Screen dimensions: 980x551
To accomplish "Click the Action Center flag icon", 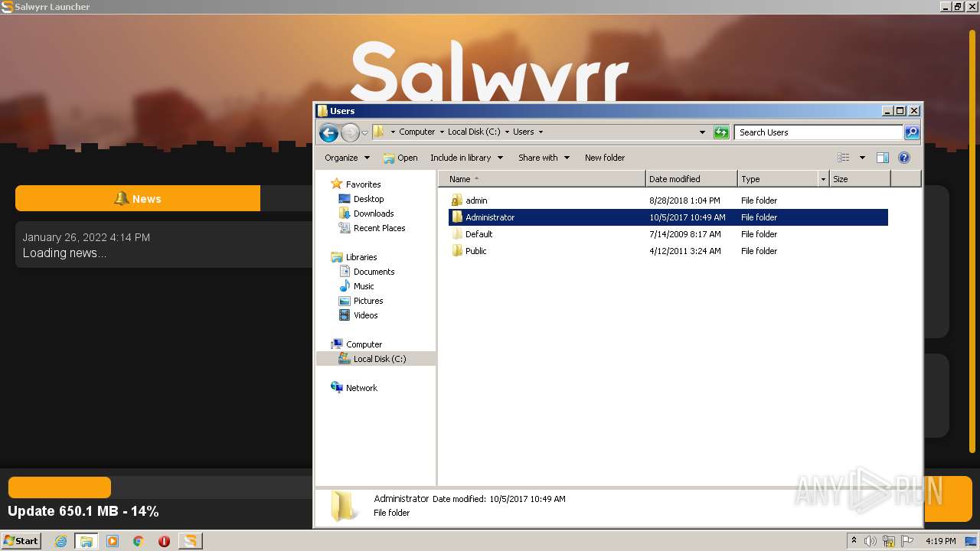I will coord(907,541).
